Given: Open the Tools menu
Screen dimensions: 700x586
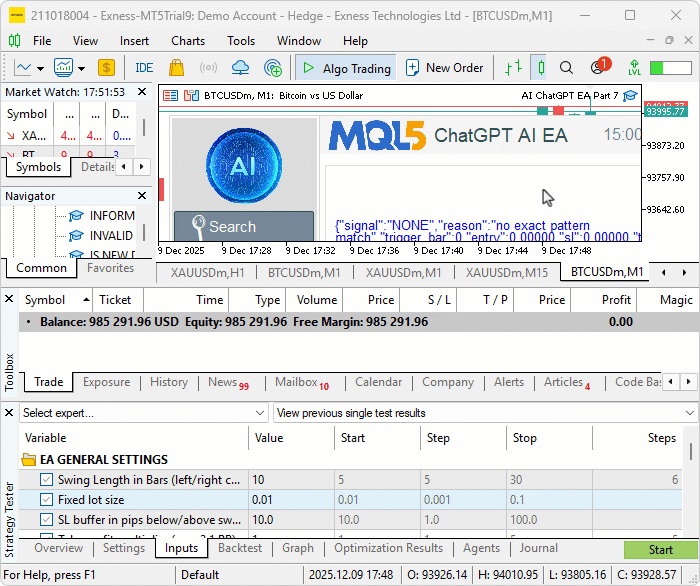Looking at the screenshot, I should coord(241,41).
